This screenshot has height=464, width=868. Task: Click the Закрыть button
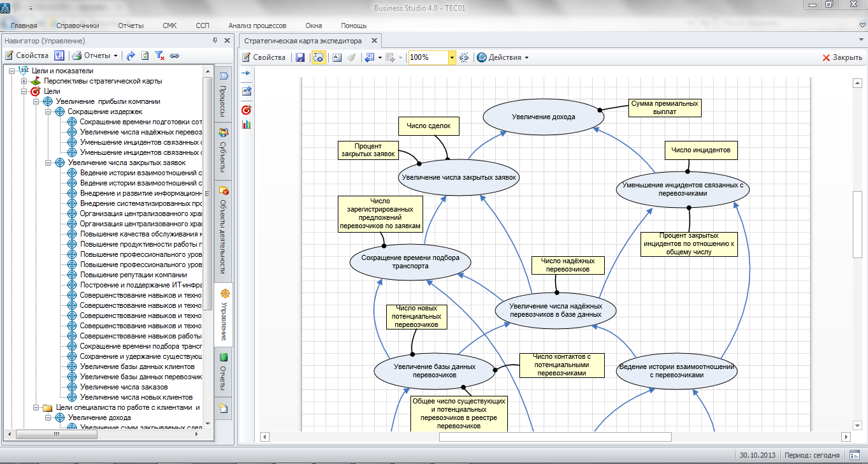click(842, 57)
